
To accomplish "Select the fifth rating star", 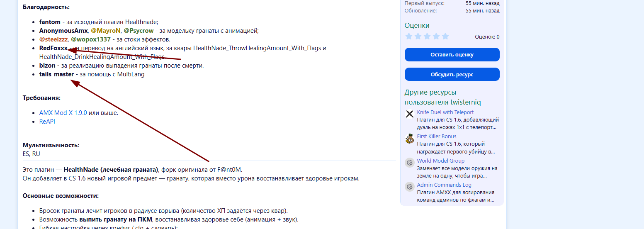I will (x=445, y=37).
